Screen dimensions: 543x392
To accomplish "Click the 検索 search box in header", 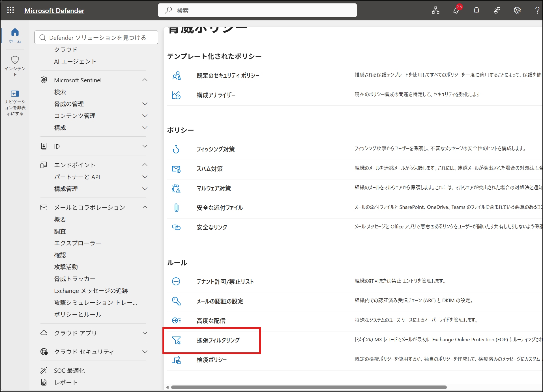I will 257,10.
